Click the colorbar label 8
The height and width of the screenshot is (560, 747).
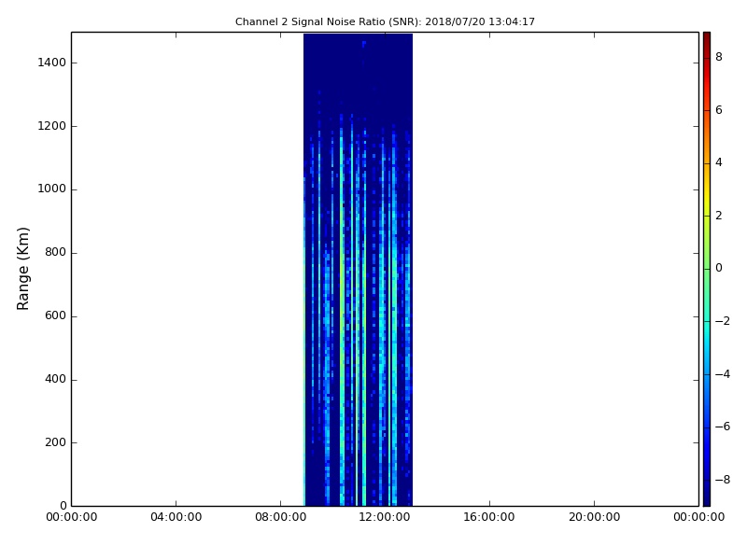pyautogui.click(x=719, y=57)
